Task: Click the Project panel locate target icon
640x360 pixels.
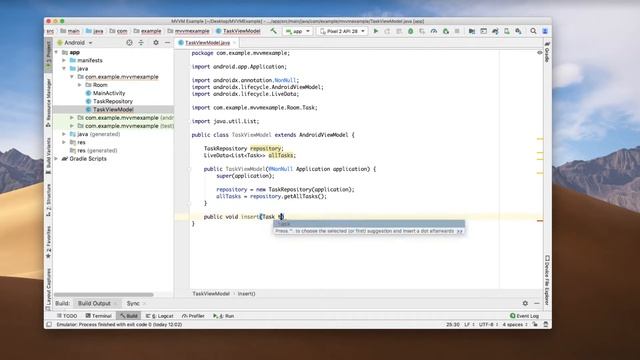Action: tap(129, 42)
